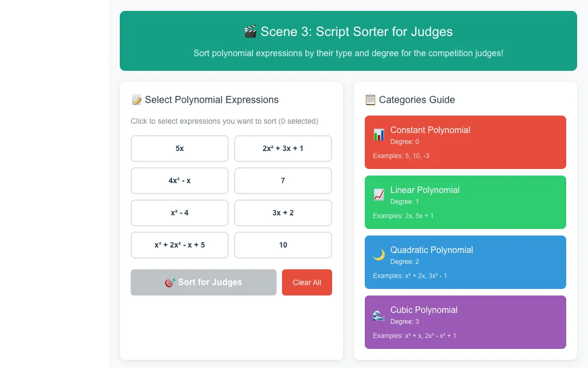Pick the constant 7 expression tile
Image resolution: width=588 pixels, height=368 pixels.
(x=283, y=180)
